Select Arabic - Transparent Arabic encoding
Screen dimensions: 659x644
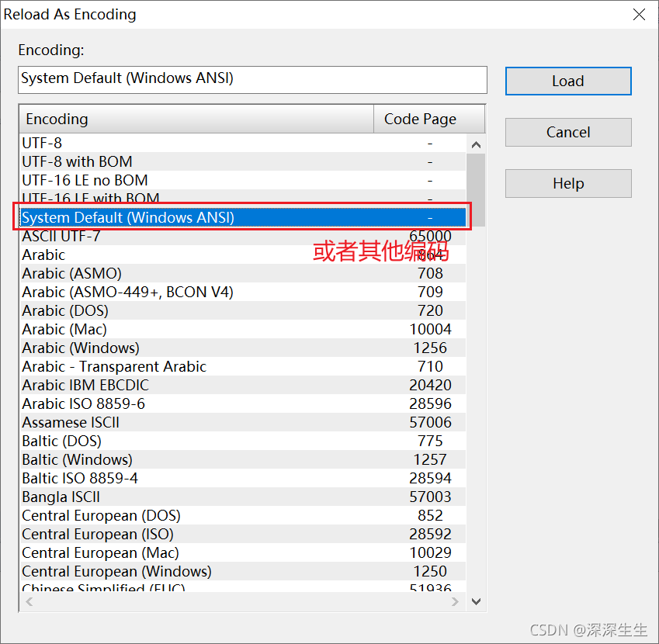[x=243, y=366]
